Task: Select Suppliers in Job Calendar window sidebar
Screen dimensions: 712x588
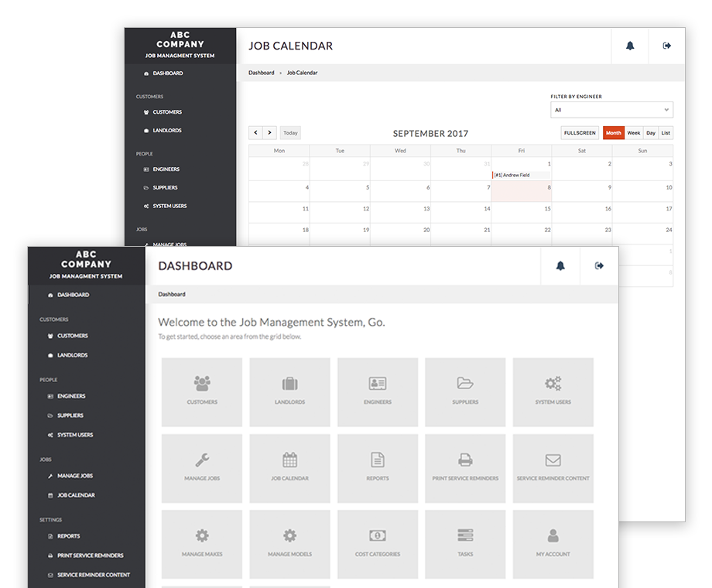Action: (165, 187)
